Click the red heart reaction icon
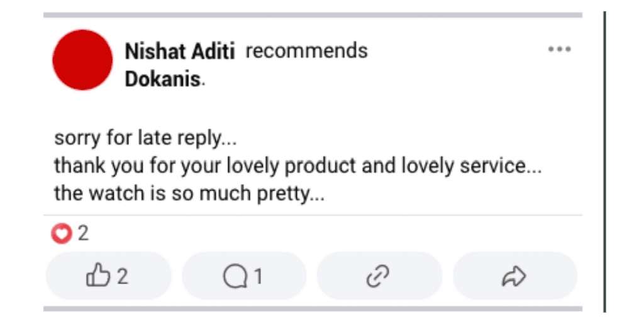The width and height of the screenshot is (644, 322). click(x=61, y=235)
